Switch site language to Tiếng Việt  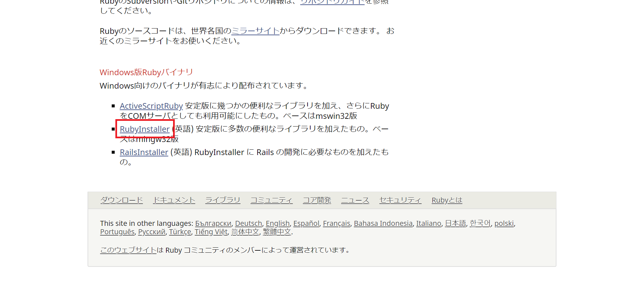point(211,232)
